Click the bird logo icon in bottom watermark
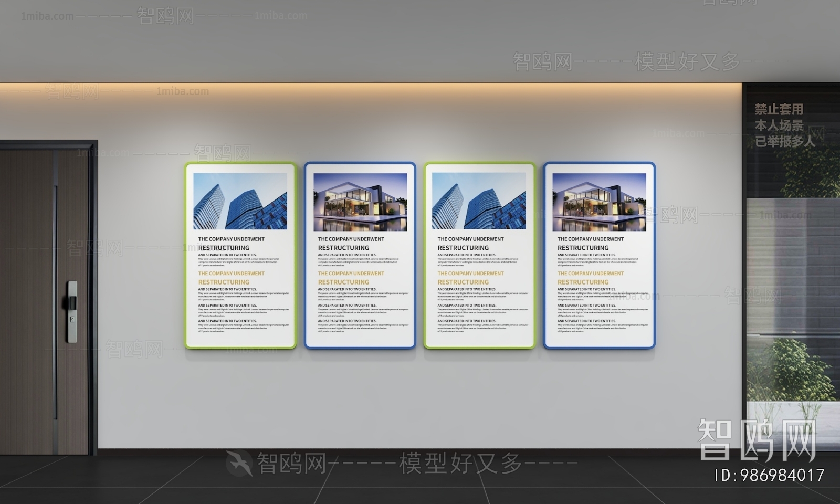Image resolution: width=840 pixels, height=504 pixels. tap(239, 463)
